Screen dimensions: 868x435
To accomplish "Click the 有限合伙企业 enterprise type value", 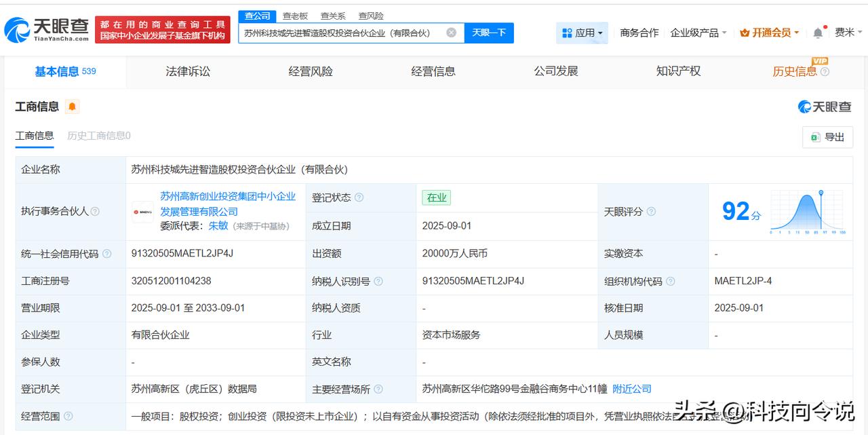I will [x=161, y=335].
